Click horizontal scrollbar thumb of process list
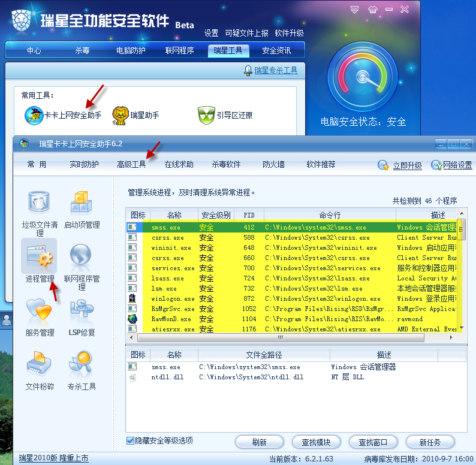Image resolution: width=476 pixels, height=465 pixels. tap(281, 337)
